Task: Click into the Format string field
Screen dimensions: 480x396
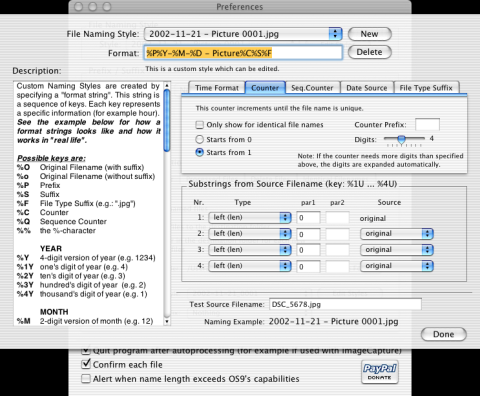Action: [243, 53]
